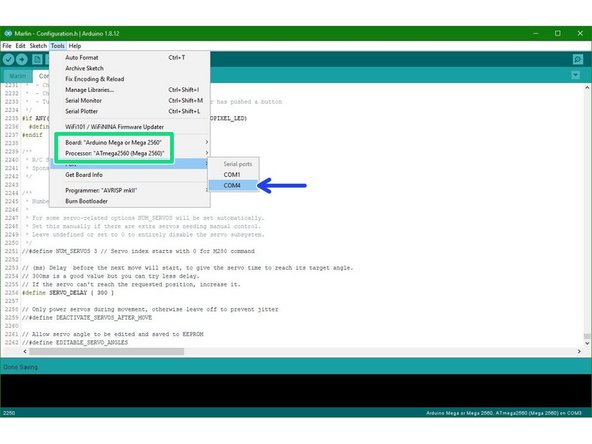Open the Sketch menu

(38, 46)
